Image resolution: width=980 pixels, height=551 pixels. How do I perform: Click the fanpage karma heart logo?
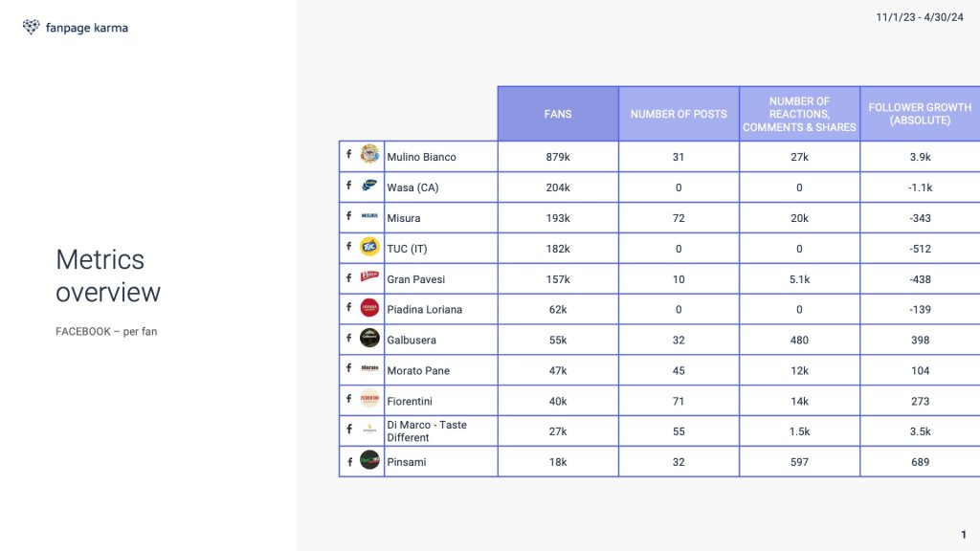tap(31, 27)
